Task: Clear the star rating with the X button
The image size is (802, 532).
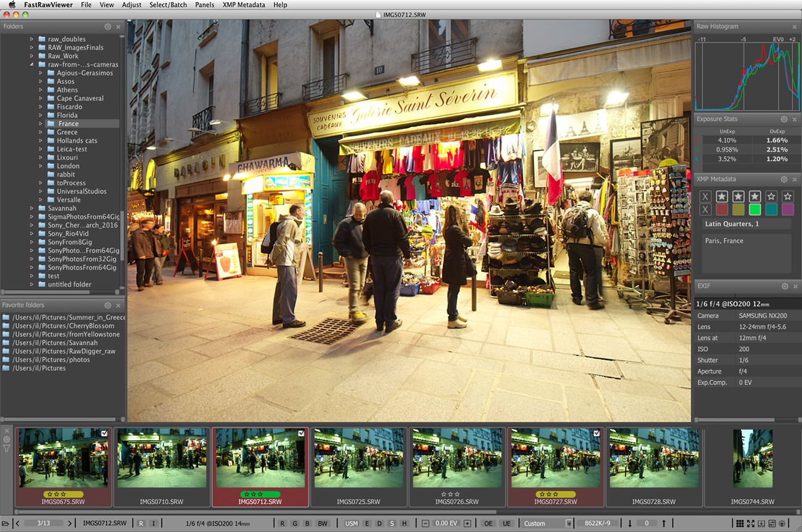Action: click(706, 196)
